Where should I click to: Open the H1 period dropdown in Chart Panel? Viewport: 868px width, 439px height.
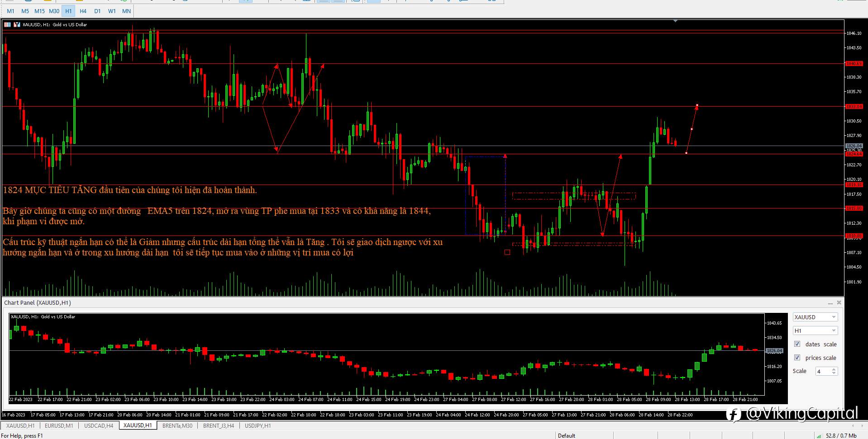815,330
